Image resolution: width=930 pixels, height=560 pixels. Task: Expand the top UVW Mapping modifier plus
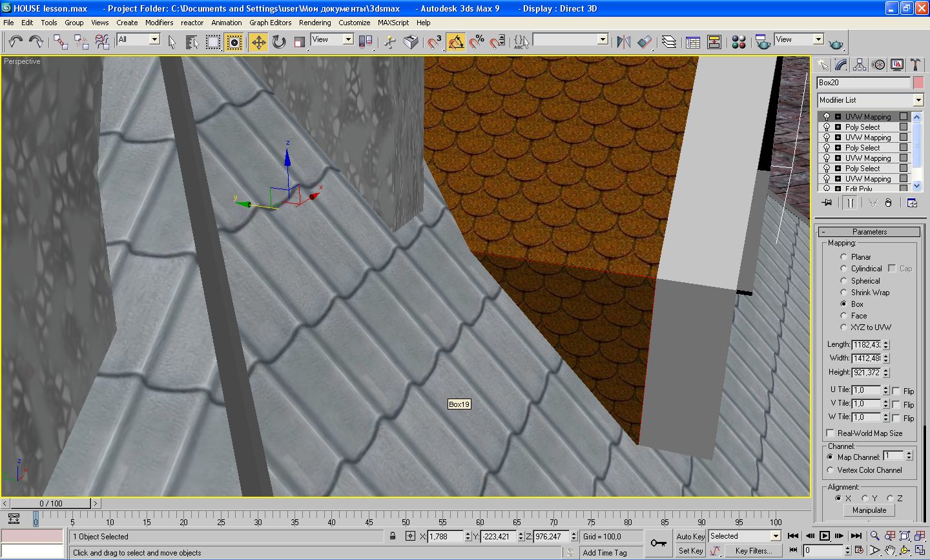(838, 117)
